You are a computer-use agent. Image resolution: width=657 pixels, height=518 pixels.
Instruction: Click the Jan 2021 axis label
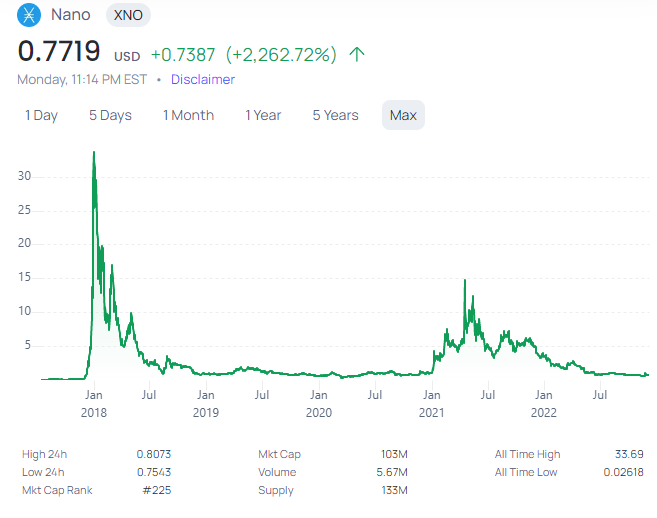[432, 404]
